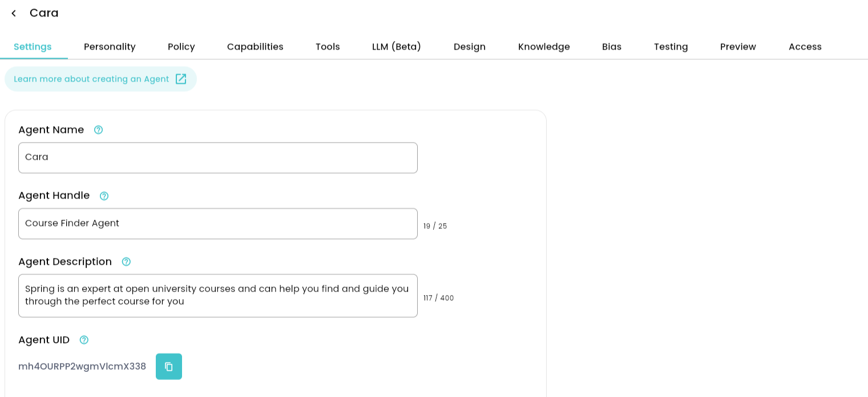The width and height of the screenshot is (868, 397).
Task: Open the Tools tab
Action: pyautogui.click(x=328, y=47)
